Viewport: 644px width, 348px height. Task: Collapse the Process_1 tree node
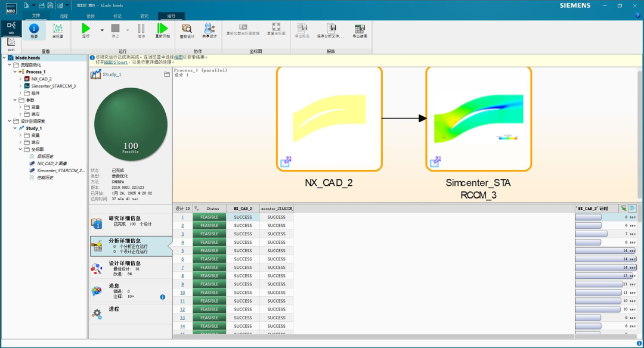pyautogui.click(x=15, y=72)
